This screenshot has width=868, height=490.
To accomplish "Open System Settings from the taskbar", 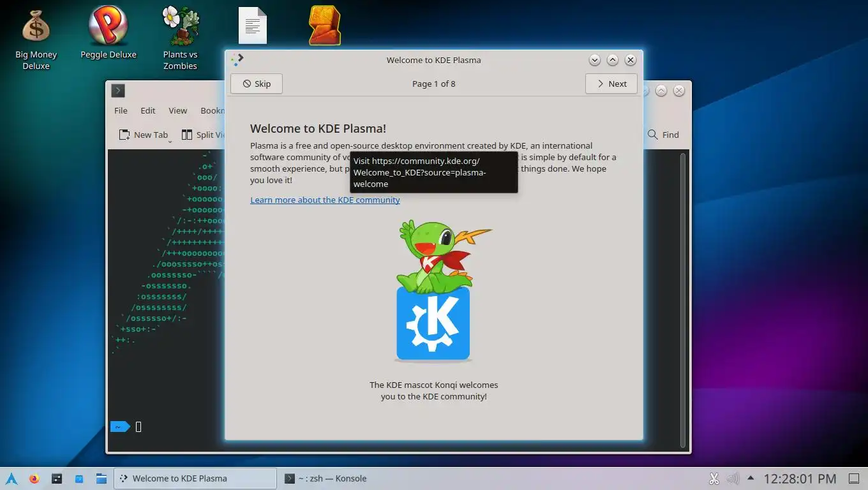I will tap(57, 478).
